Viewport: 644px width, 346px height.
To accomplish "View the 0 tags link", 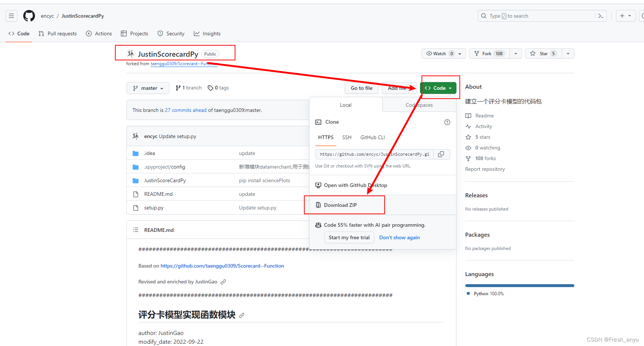I will tap(218, 88).
